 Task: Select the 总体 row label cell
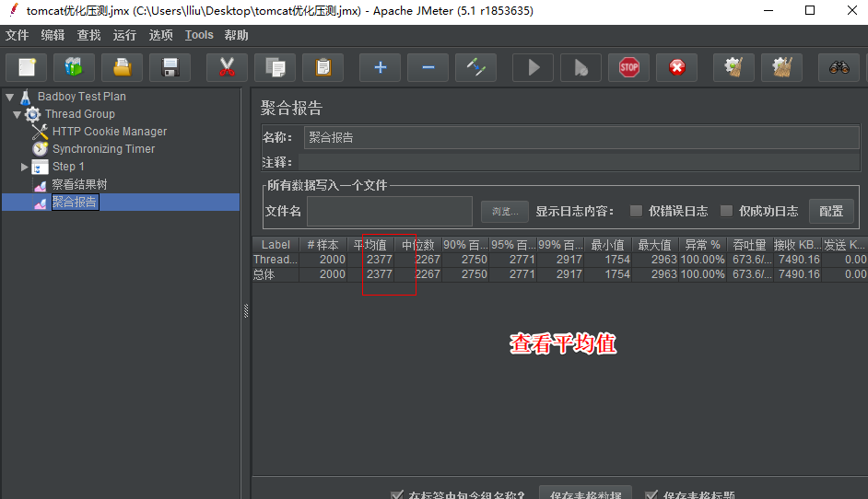[276, 274]
